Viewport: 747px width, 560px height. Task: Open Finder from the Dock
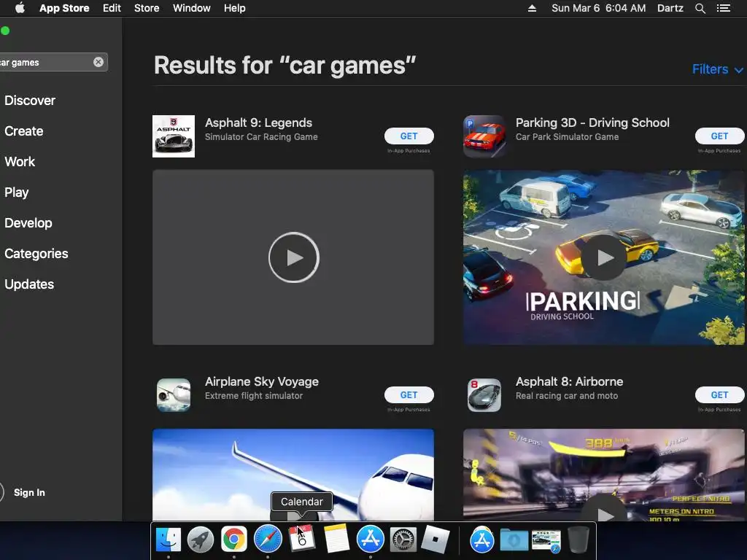[169, 540]
